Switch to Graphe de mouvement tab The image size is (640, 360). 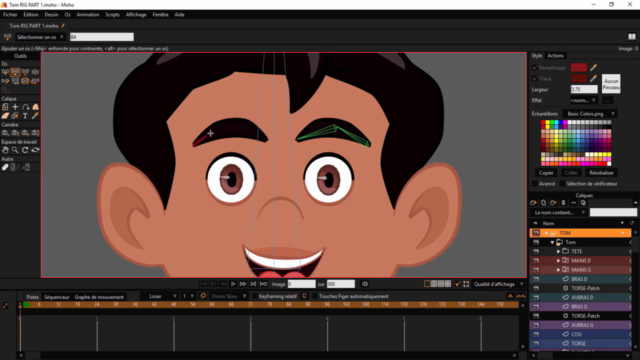click(x=99, y=297)
